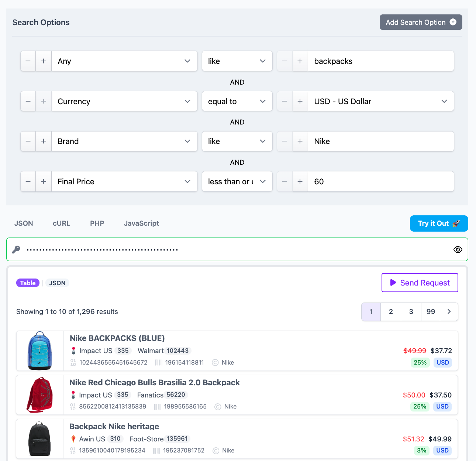Remove the Final Price search row
The image size is (476, 461).
point(28,181)
